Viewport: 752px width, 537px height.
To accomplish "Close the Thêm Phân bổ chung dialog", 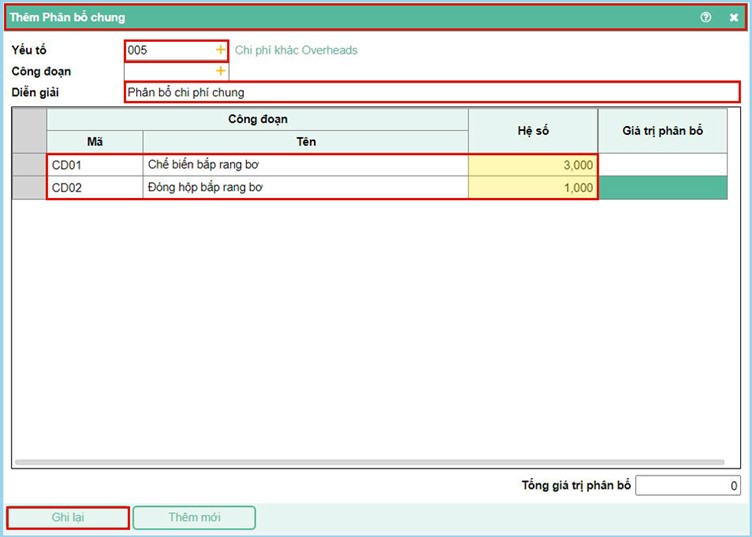I will point(733,17).
